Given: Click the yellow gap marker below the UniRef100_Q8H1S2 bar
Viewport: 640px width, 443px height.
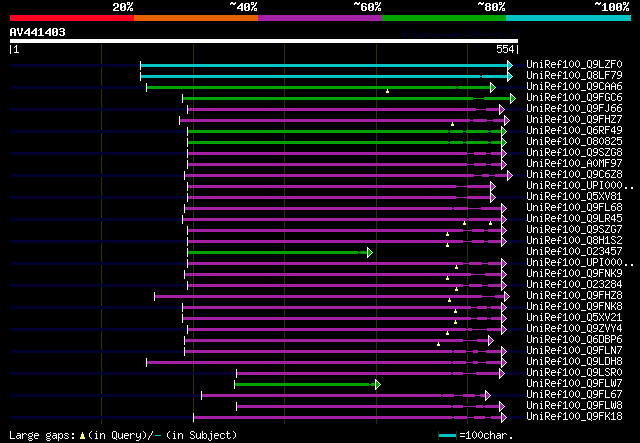Looking at the screenshot, I should tap(447, 245).
